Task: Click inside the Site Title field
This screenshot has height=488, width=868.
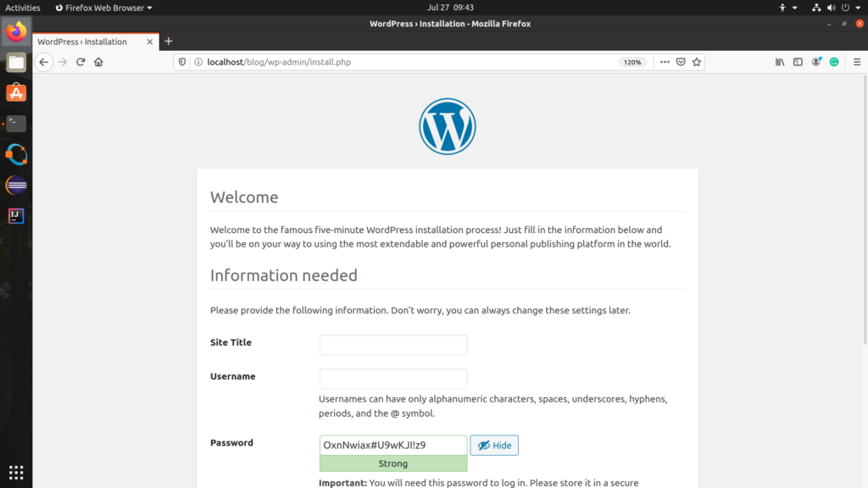Action: pos(392,345)
